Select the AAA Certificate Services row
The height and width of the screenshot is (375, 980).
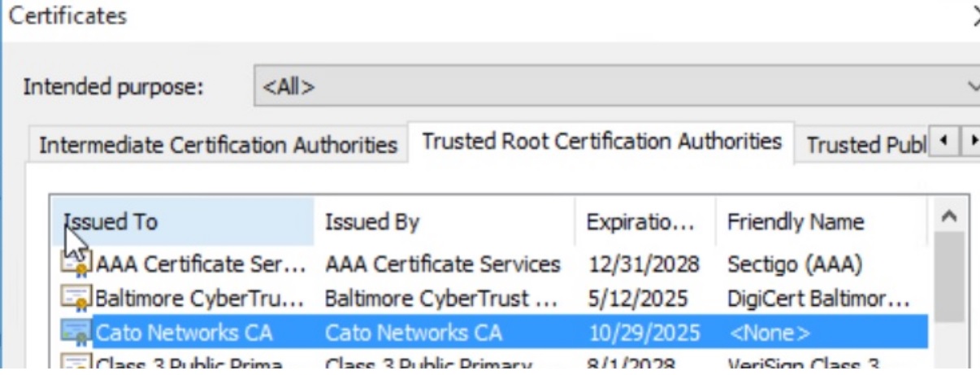[200, 264]
